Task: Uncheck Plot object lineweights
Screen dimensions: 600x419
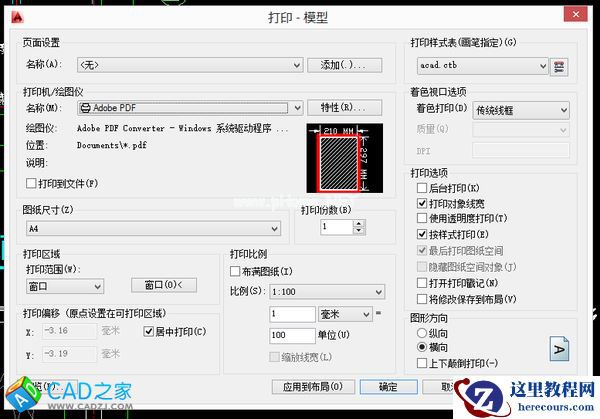Action: (422, 203)
